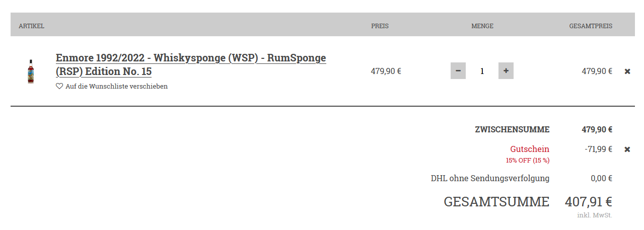
Task: Remove the Enmore item from cart
Action: pos(627,71)
